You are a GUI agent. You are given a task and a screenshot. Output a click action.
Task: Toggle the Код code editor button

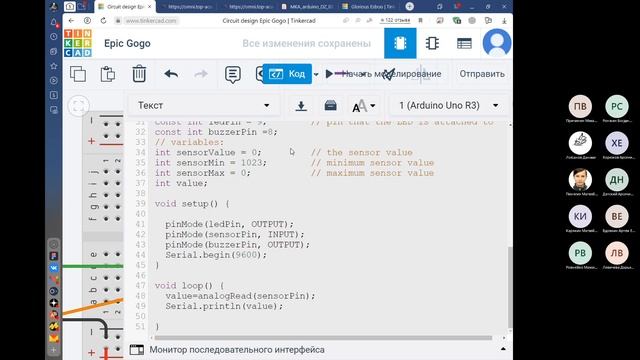pos(287,74)
